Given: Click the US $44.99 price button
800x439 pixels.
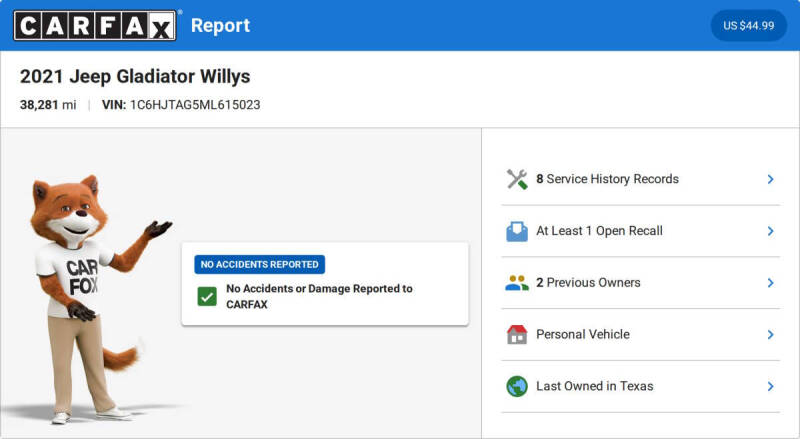Looking at the screenshot, I should click(x=748, y=26).
